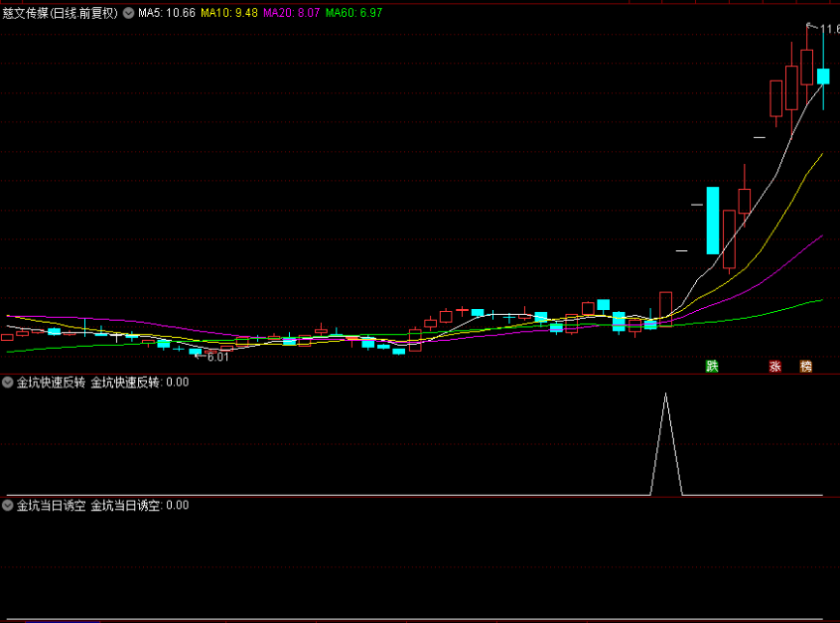The height and width of the screenshot is (623, 840).
Task: Click the green 跌 marker icon
Action: (712, 367)
